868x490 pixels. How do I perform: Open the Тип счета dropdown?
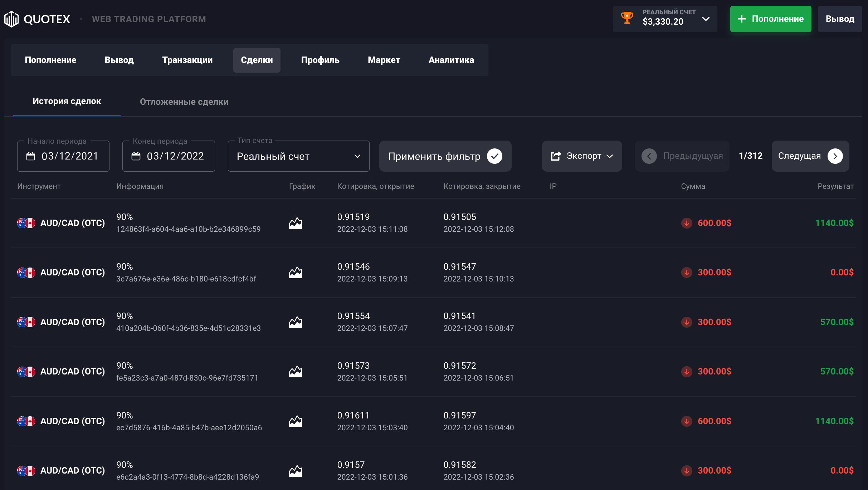[299, 156]
